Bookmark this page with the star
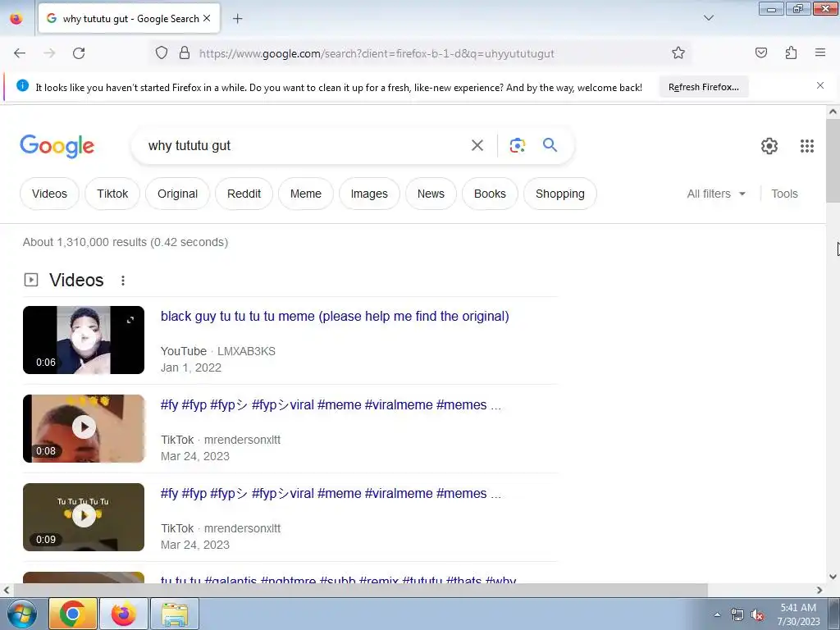The width and height of the screenshot is (840, 630). [678, 53]
